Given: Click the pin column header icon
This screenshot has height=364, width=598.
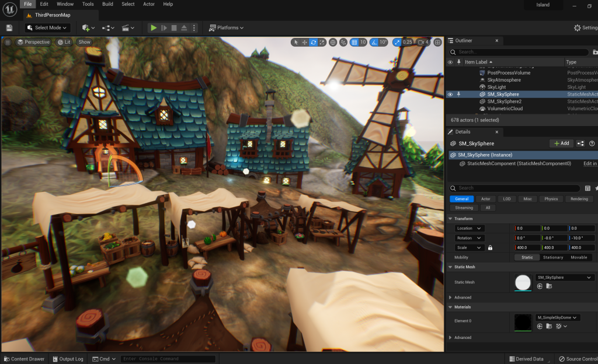Looking at the screenshot, I should pos(458,62).
